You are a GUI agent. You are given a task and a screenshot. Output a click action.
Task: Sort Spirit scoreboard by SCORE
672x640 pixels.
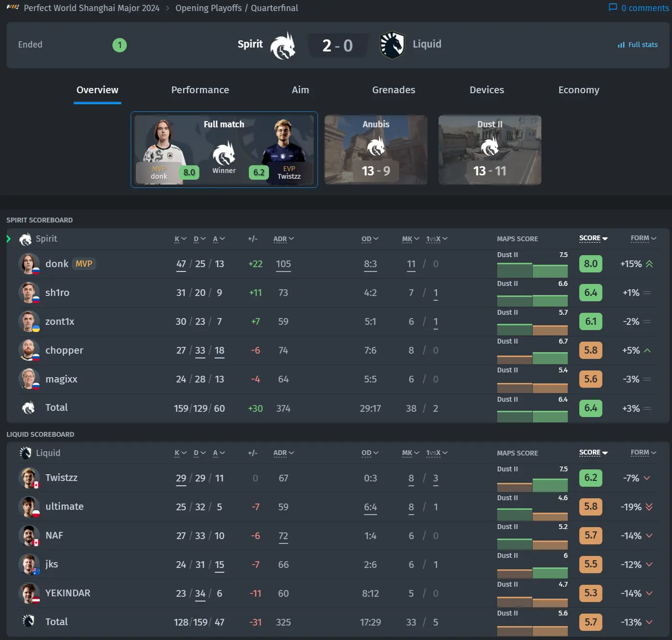(593, 238)
